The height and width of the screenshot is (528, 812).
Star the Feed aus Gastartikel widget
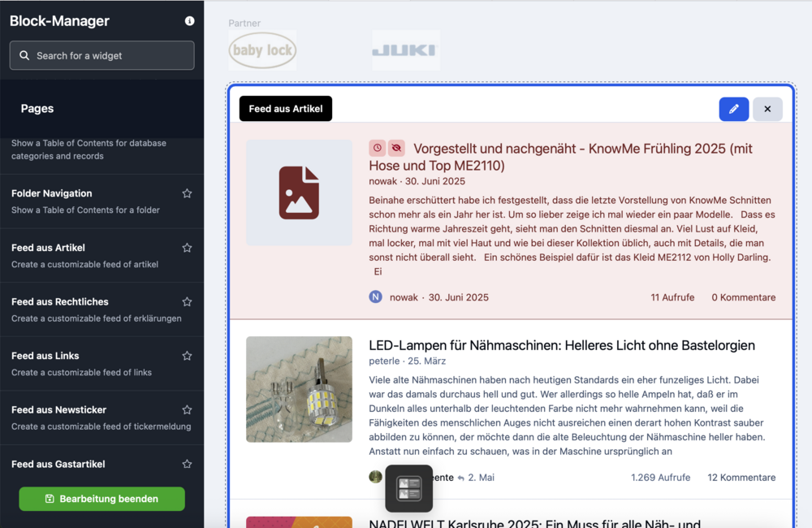tap(187, 464)
